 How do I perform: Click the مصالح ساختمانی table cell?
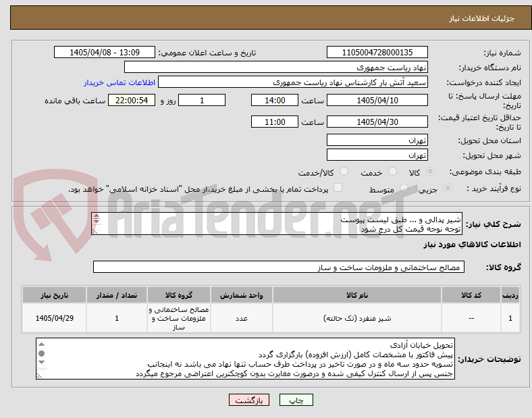[x=179, y=318]
